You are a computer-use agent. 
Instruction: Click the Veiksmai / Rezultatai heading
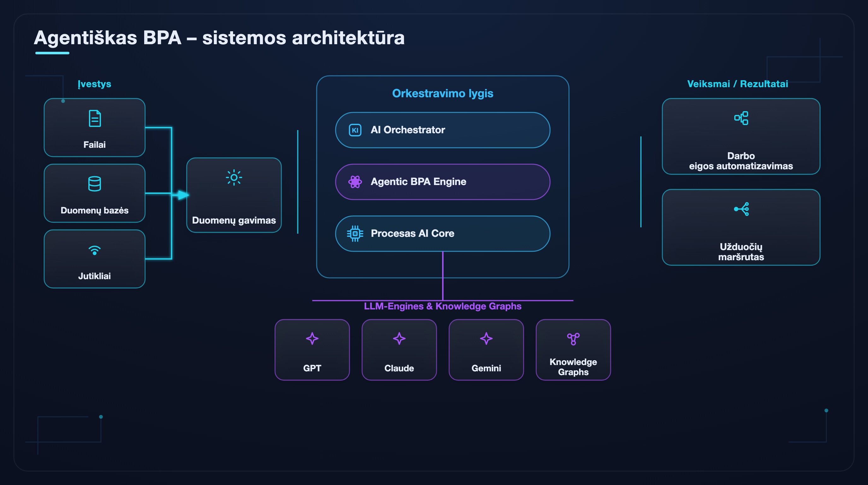click(737, 84)
